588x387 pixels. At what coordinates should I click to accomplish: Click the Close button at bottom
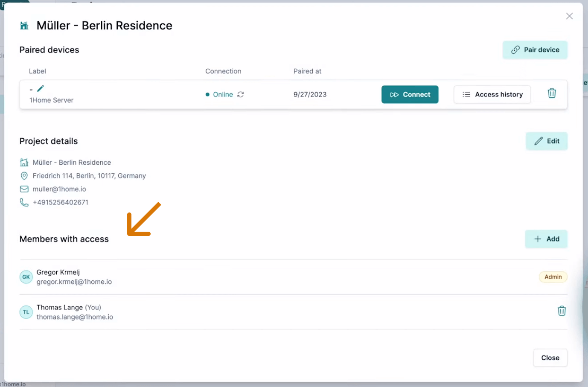tap(550, 358)
